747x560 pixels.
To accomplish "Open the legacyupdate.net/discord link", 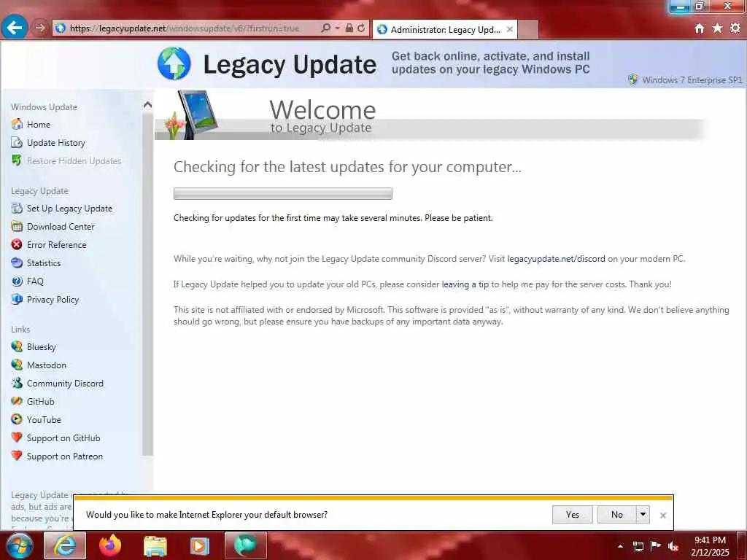I will click(x=556, y=259).
